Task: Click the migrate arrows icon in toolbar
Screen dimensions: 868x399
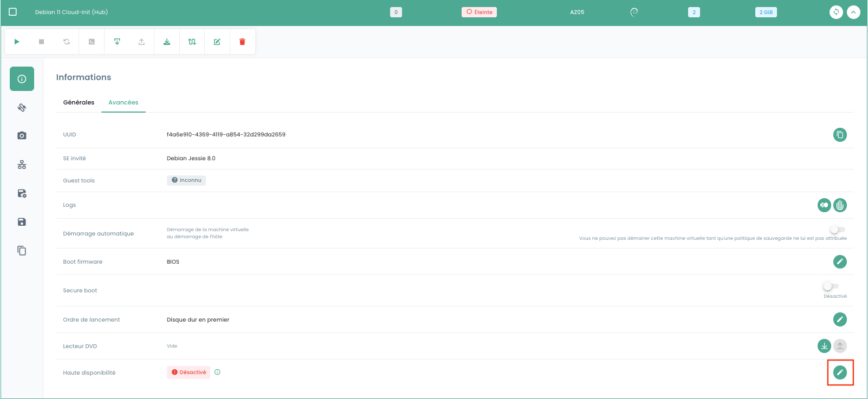Action: (x=192, y=42)
